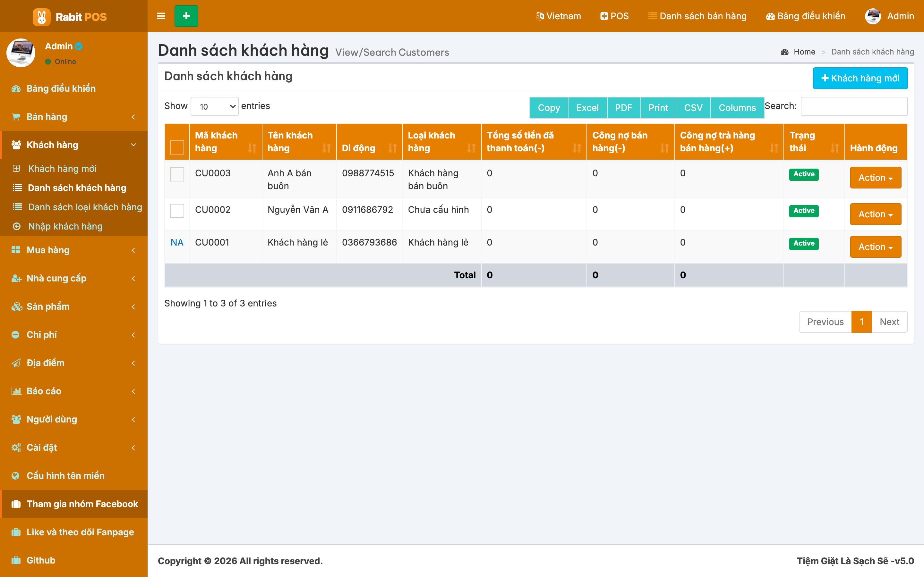Image resolution: width=924 pixels, height=577 pixels.
Task: Open Bảng điều khiển in the sidebar
Action: point(74,88)
